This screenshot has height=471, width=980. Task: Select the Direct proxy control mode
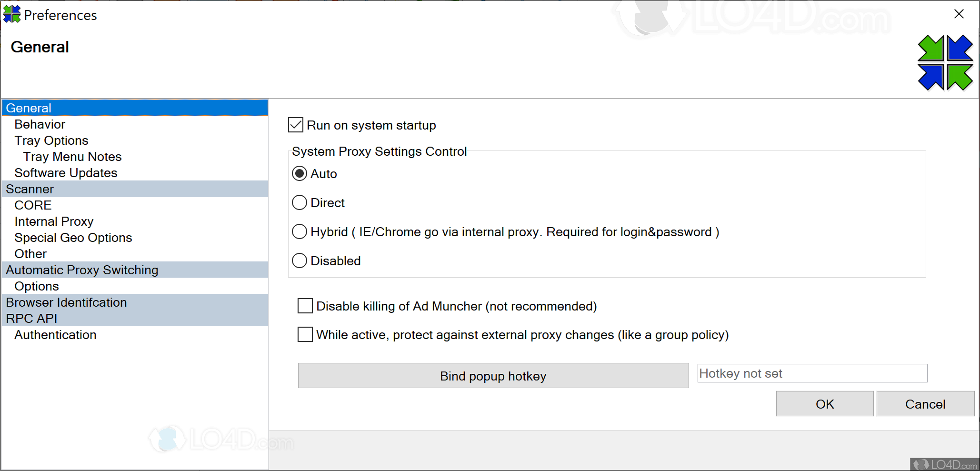299,202
